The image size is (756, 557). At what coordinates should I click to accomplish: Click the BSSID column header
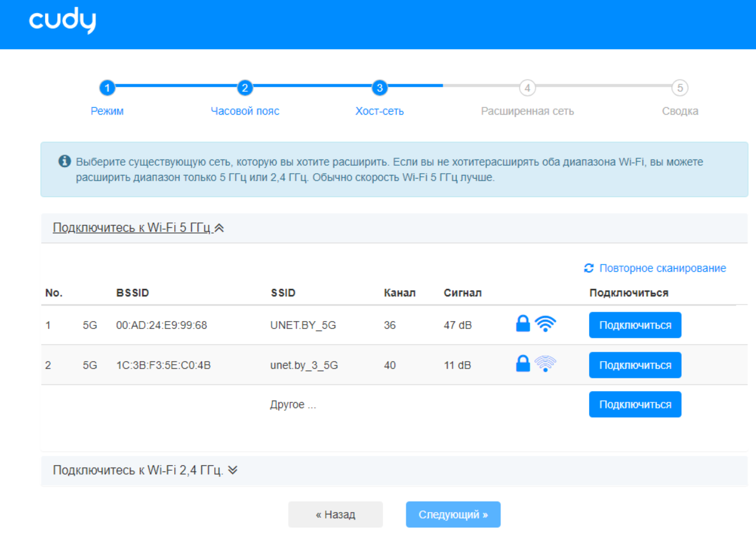[x=132, y=293]
